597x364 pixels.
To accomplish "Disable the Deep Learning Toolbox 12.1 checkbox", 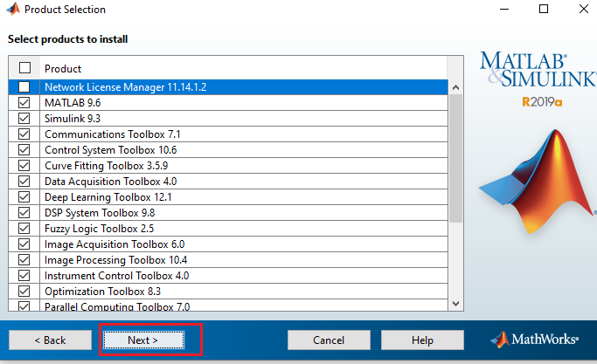I will tap(24, 197).
